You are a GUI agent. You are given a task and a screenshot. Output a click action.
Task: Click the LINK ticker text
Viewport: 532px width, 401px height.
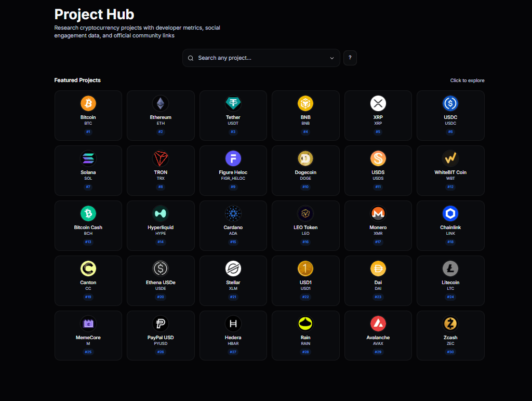pos(450,233)
